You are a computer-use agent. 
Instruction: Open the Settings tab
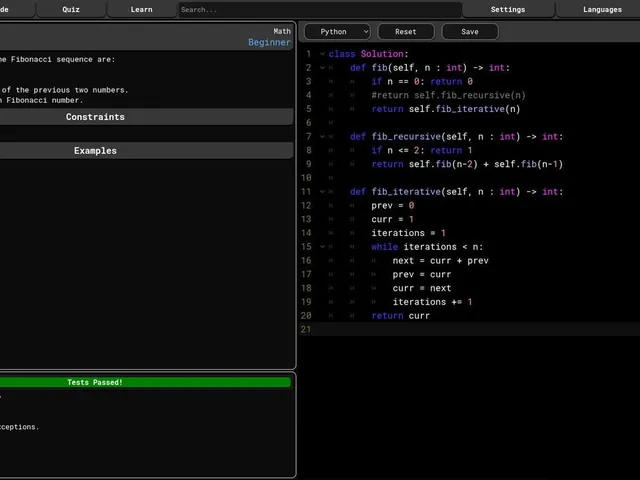click(x=508, y=9)
